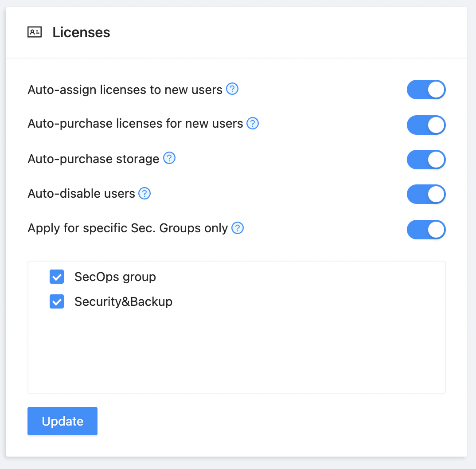Uncheck the Security&Backup checkbox
The width and height of the screenshot is (476, 469).
click(57, 302)
